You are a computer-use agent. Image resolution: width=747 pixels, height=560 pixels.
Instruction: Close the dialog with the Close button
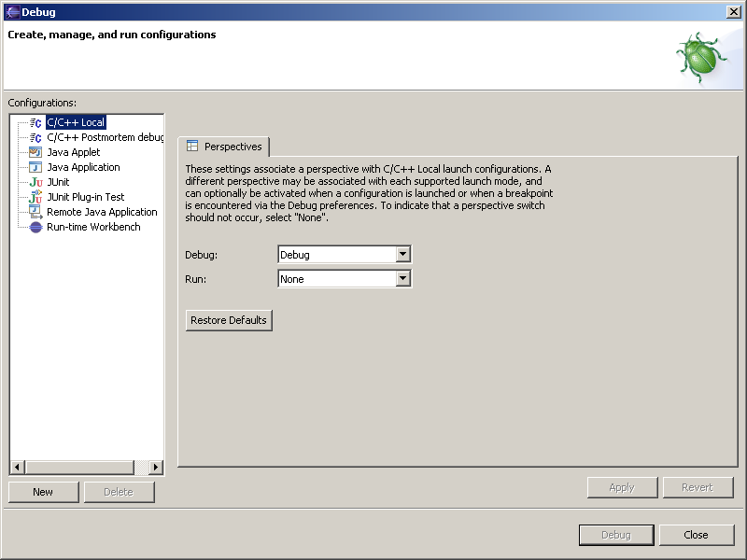(696, 535)
